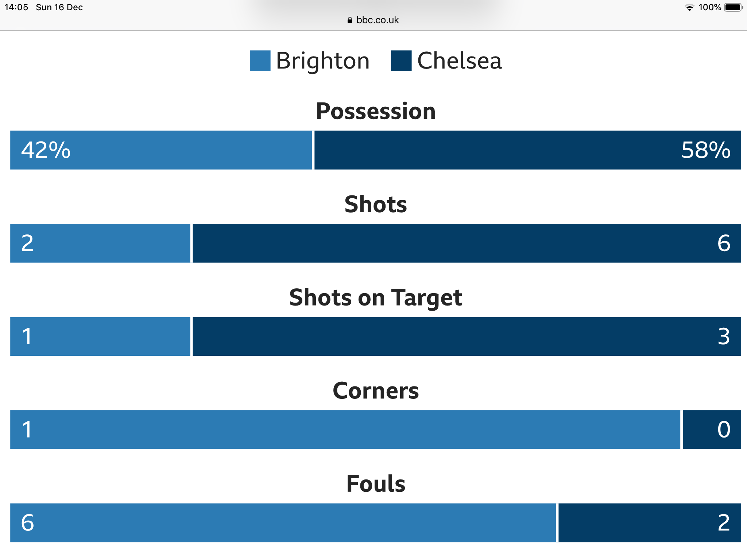Select Brighton's shots on target bar

[x=100, y=337]
